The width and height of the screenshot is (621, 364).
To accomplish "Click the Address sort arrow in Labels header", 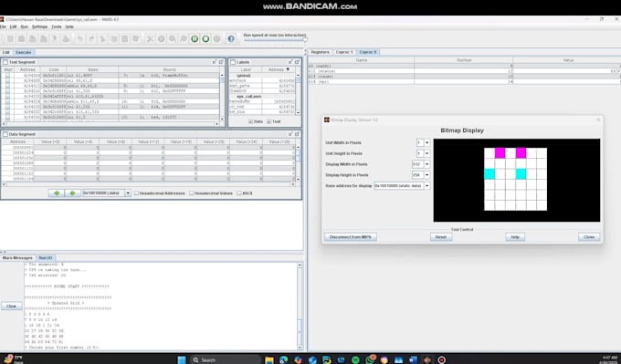I will 288,69.
